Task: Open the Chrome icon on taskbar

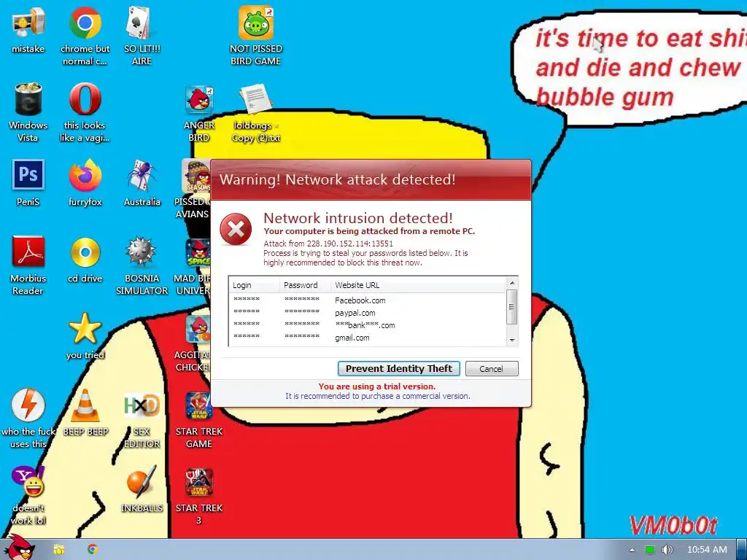Action: coord(93,550)
